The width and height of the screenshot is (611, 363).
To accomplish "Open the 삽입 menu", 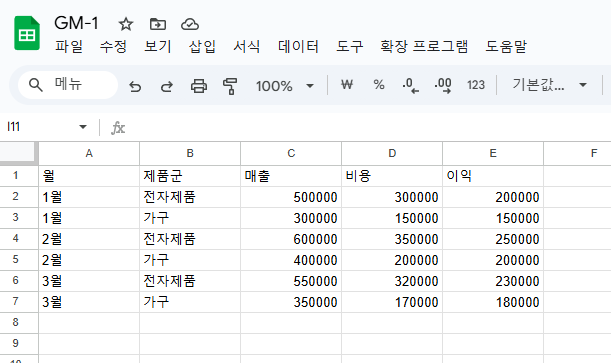I will click(202, 46).
